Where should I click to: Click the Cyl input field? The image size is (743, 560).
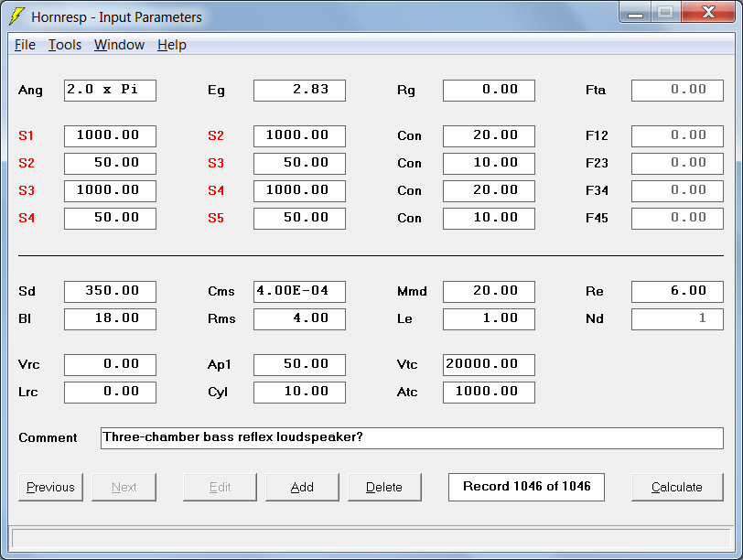coord(299,393)
